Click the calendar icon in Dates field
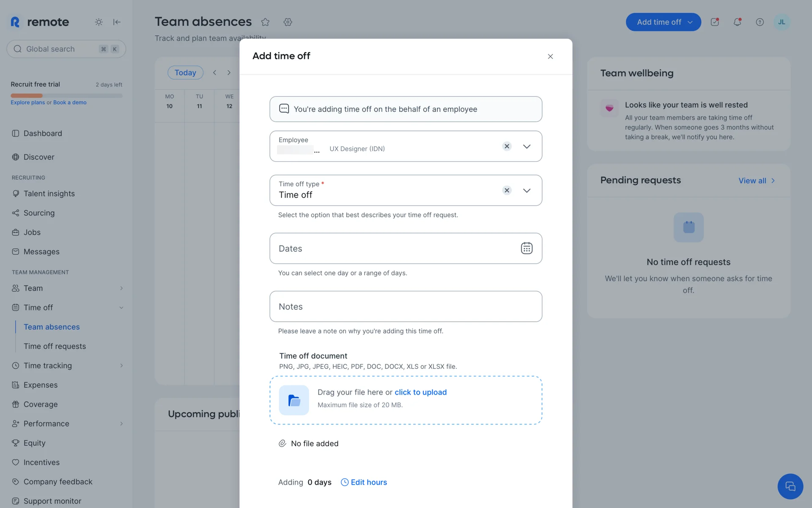This screenshot has width=812, height=508. 527,248
